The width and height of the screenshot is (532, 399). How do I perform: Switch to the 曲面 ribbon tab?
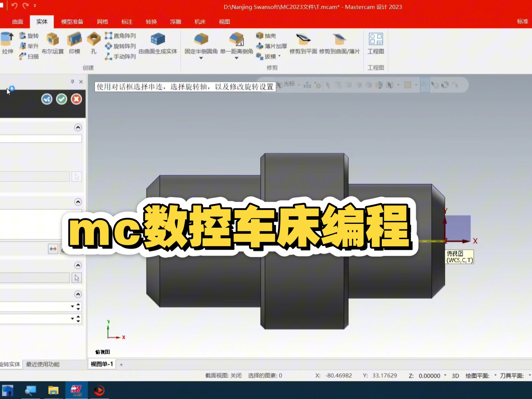coord(17,22)
